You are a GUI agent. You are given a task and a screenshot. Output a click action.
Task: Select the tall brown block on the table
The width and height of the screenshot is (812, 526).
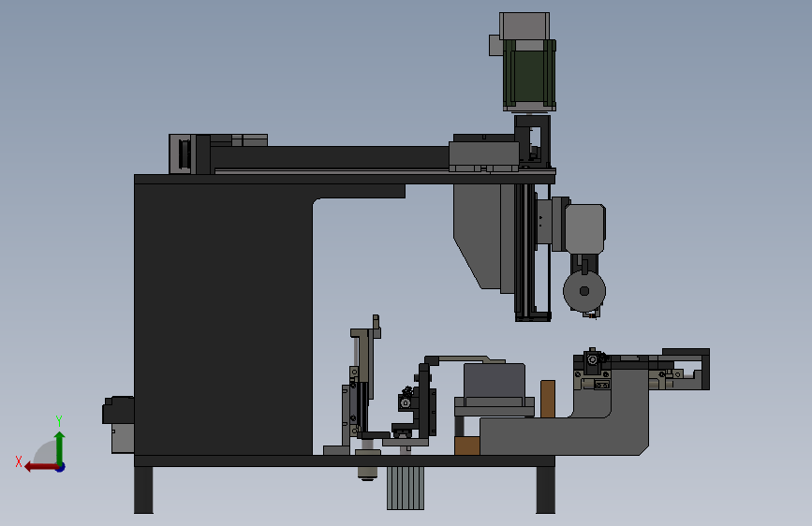pyautogui.click(x=548, y=399)
